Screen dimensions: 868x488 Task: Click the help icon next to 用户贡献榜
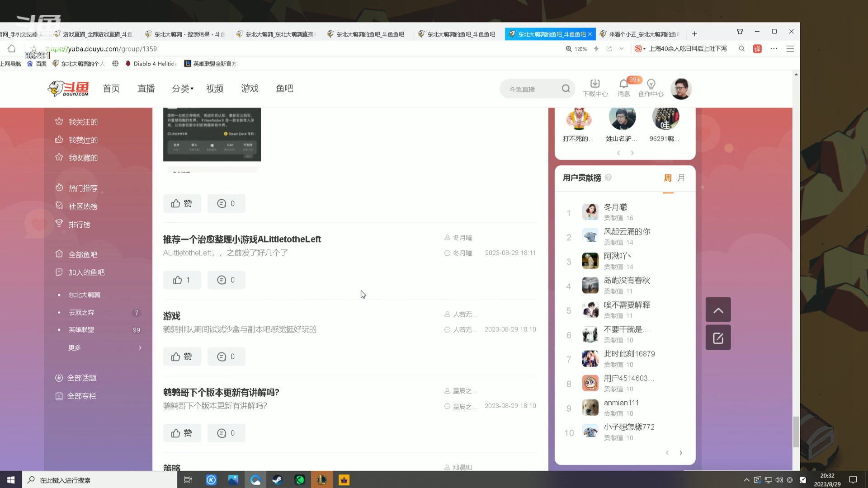point(609,178)
